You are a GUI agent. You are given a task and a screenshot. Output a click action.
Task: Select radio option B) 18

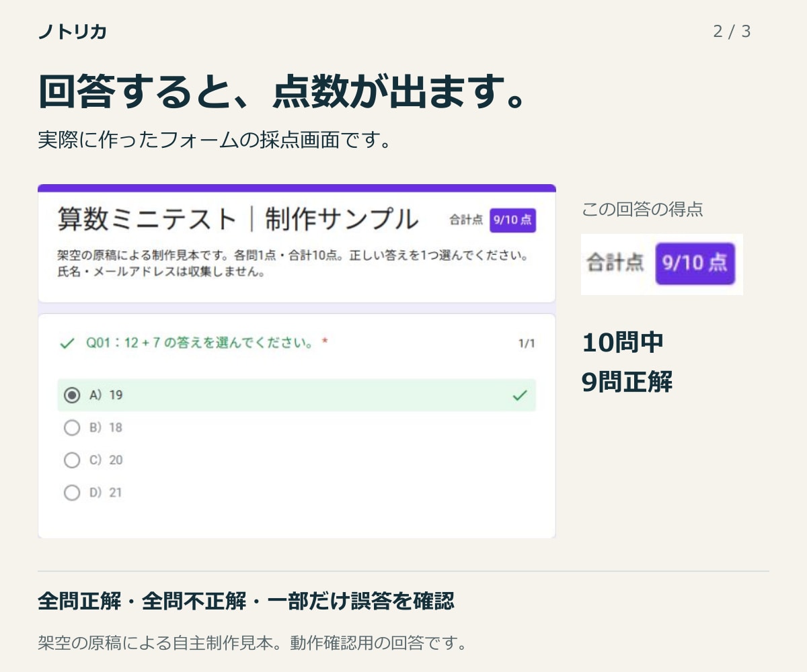pos(72,427)
